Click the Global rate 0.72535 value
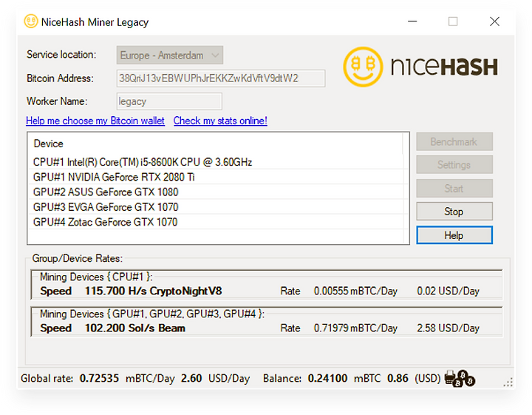532x415 pixels. (x=99, y=378)
